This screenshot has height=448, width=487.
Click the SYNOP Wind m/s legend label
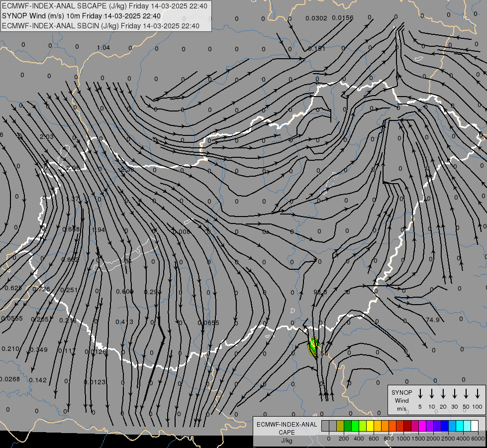coord(401,400)
